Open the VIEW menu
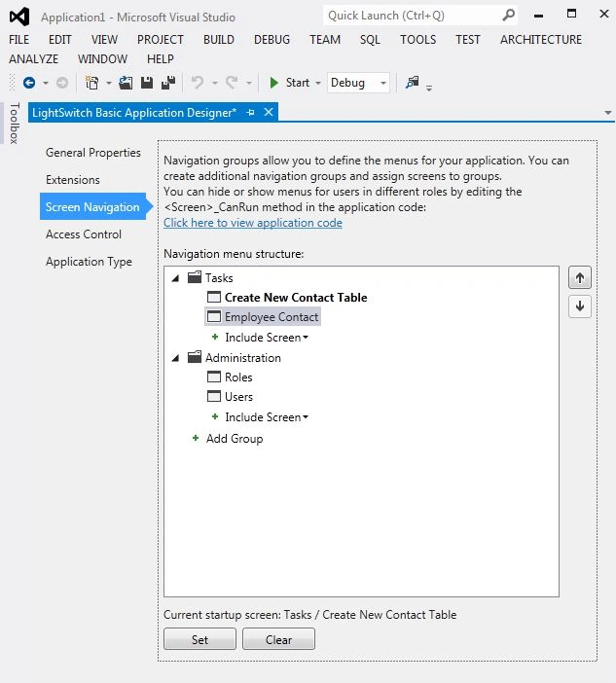Viewport: 616px width, 683px height. pos(104,40)
